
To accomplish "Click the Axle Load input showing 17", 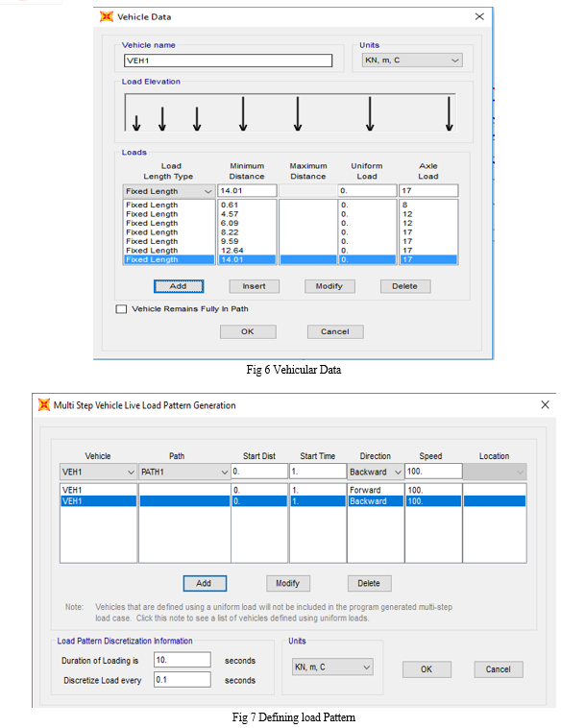I will (428, 191).
